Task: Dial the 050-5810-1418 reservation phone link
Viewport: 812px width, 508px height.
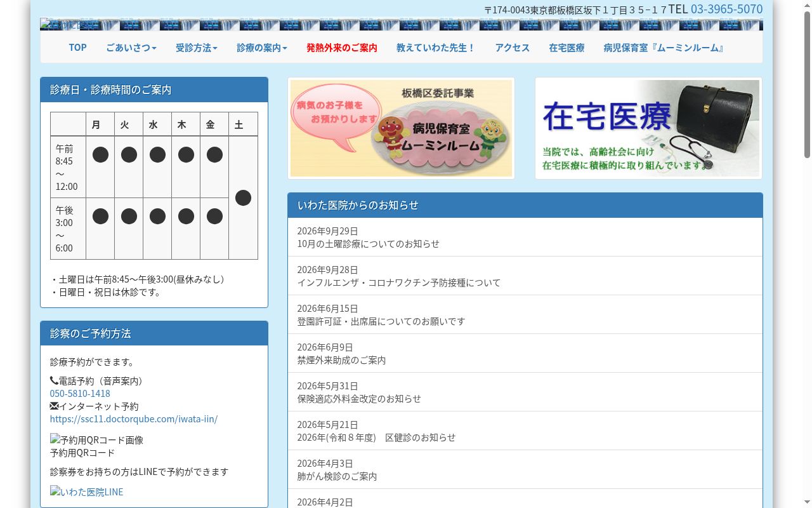Action: 80,394
